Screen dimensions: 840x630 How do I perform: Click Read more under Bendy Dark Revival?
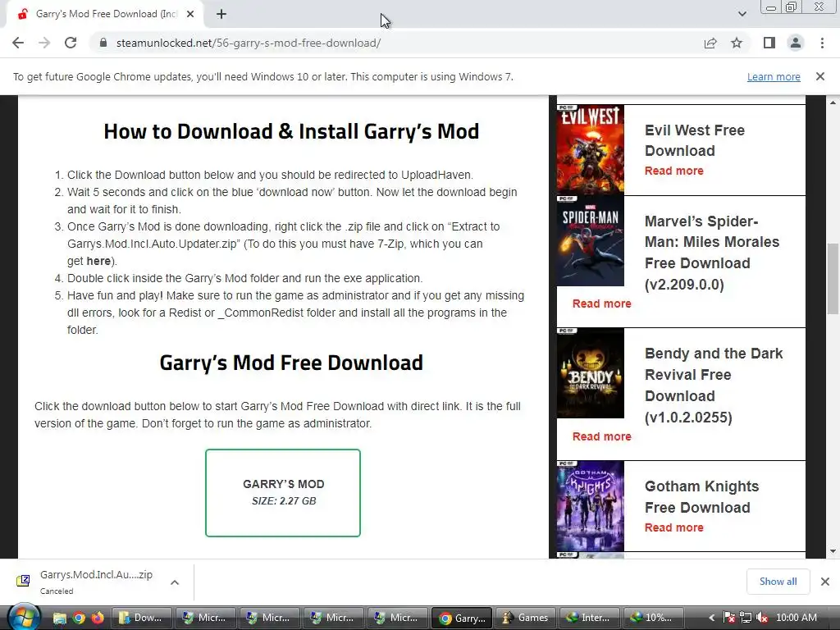point(601,436)
